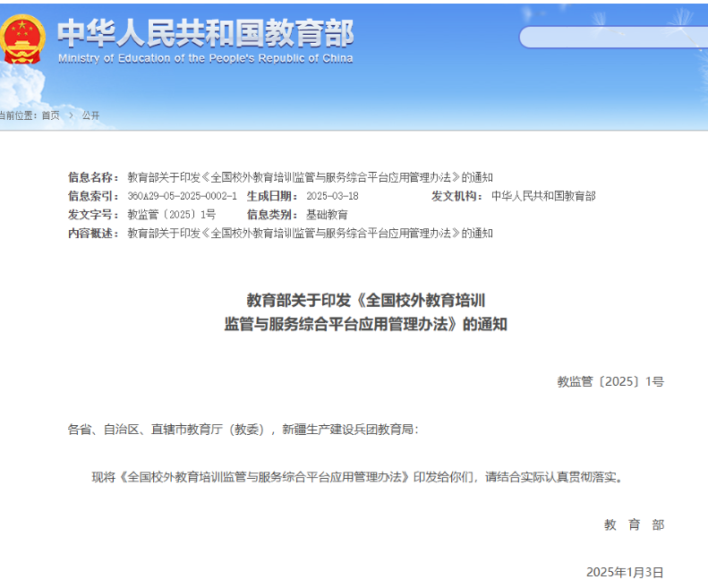
Task: Click the 信息名称 label
Action: tap(93, 177)
